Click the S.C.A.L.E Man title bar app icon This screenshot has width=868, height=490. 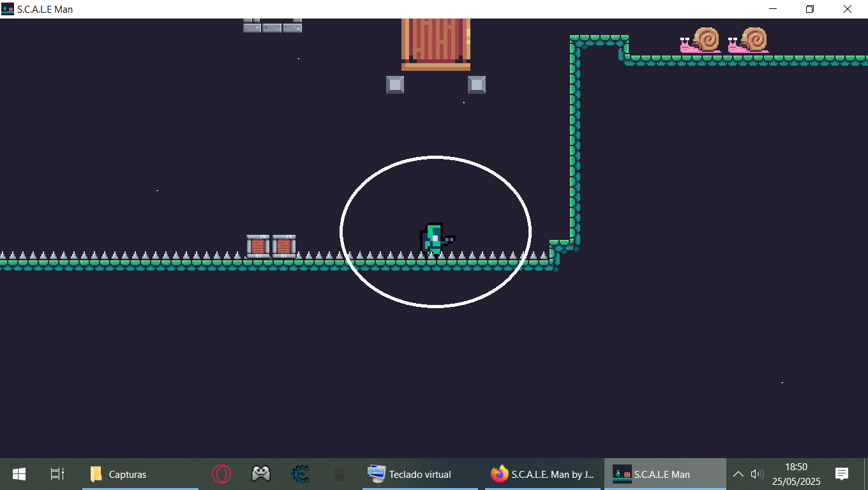(x=8, y=9)
